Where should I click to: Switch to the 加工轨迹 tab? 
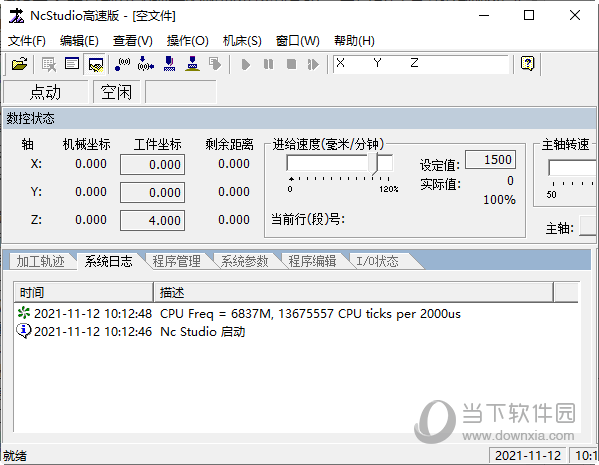tap(40, 261)
